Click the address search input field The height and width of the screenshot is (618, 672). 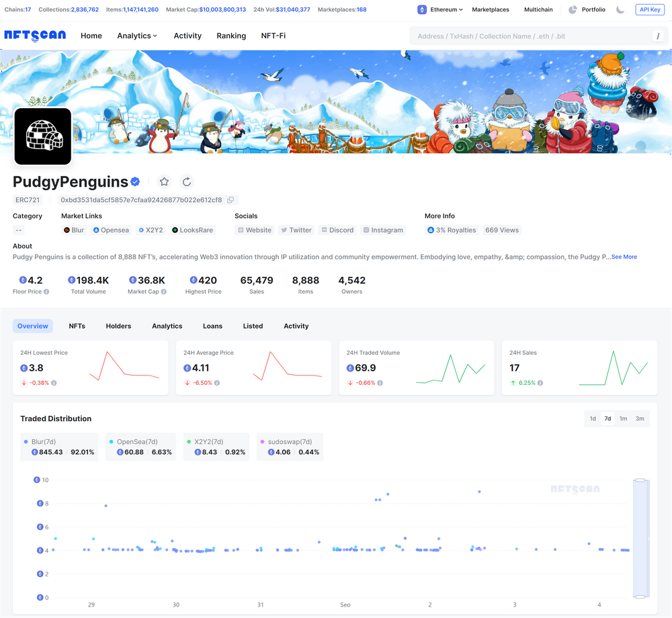[x=531, y=36]
